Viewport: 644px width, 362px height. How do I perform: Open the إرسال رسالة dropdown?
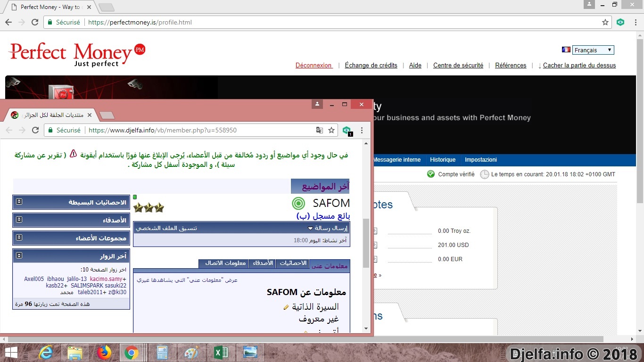pos(327,228)
